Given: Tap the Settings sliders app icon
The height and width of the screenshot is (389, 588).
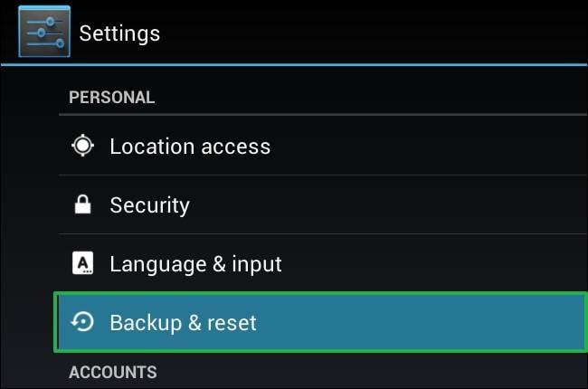Looking at the screenshot, I should point(43,33).
